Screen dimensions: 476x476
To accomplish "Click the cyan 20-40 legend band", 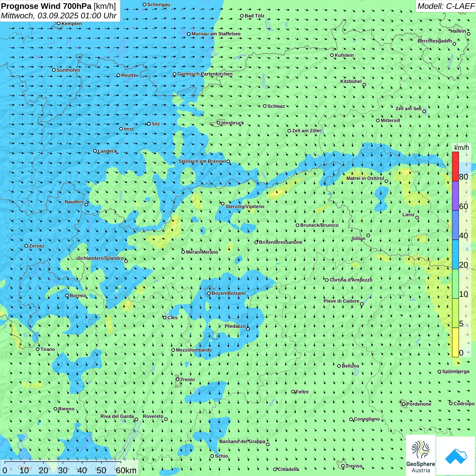I will (x=455, y=255).
